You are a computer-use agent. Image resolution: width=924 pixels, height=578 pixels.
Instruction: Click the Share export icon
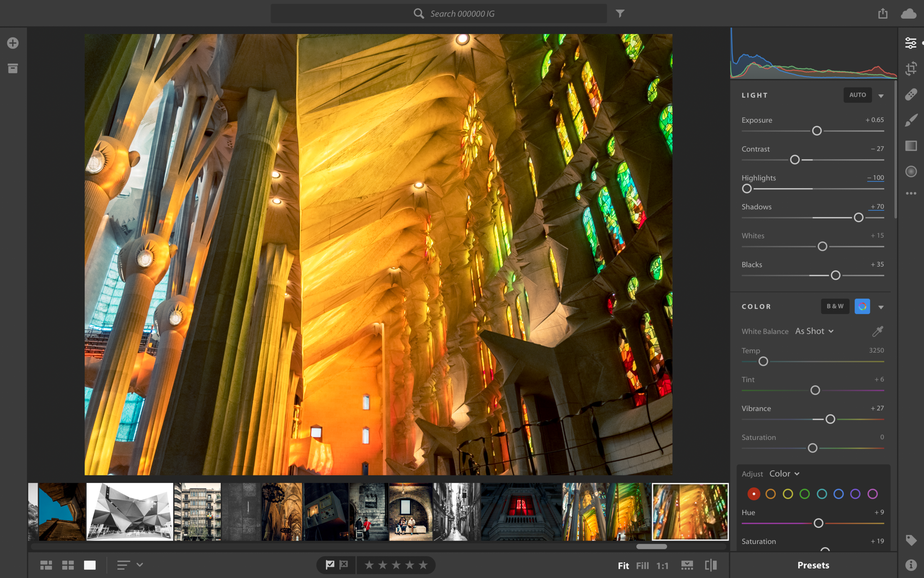(x=882, y=13)
